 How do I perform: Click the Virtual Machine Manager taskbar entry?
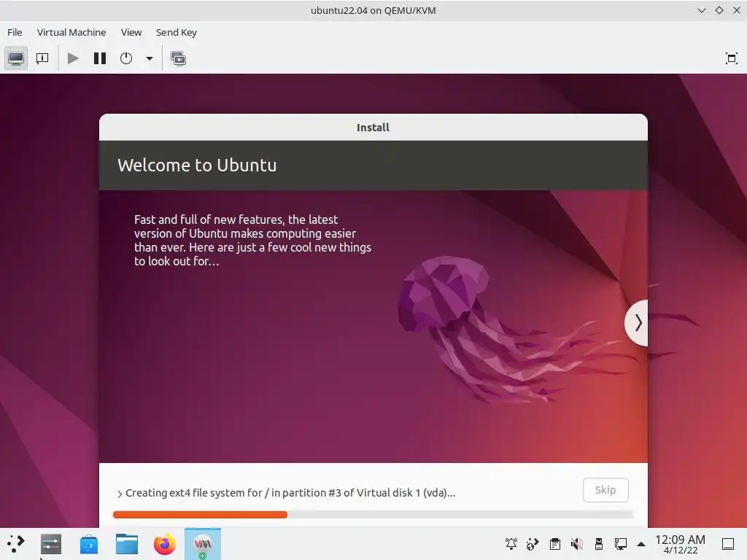point(203,544)
